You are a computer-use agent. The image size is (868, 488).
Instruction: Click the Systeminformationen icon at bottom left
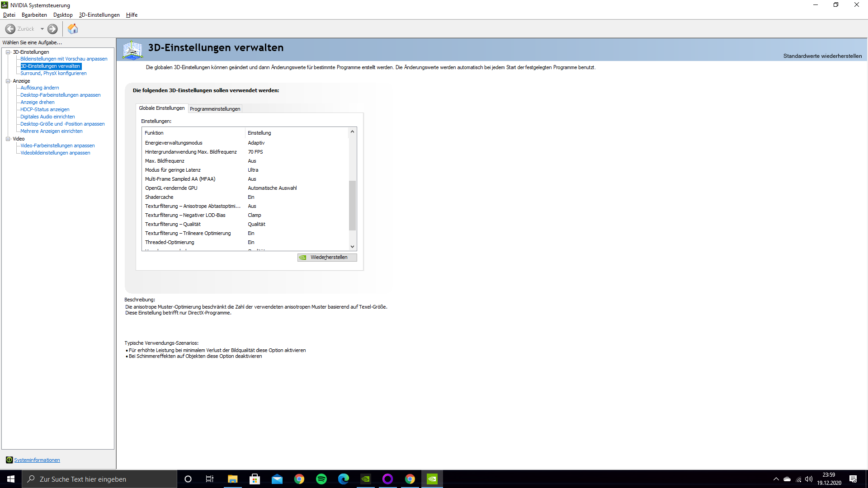pyautogui.click(x=9, y=460)
